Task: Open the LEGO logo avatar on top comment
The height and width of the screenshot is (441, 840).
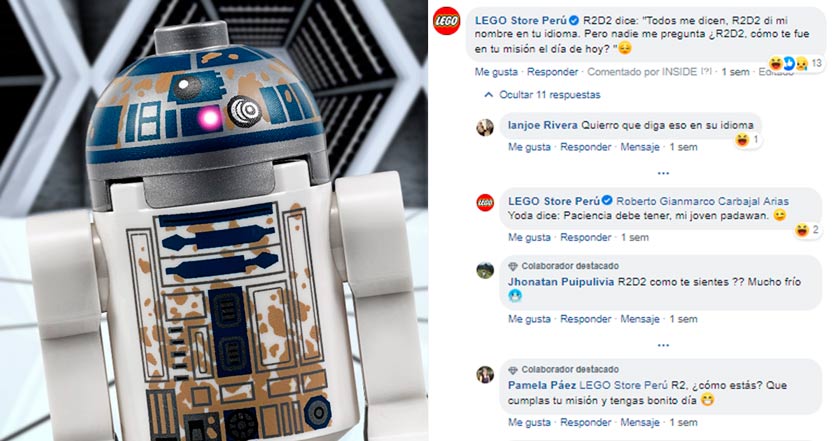Action: [446, 21]
